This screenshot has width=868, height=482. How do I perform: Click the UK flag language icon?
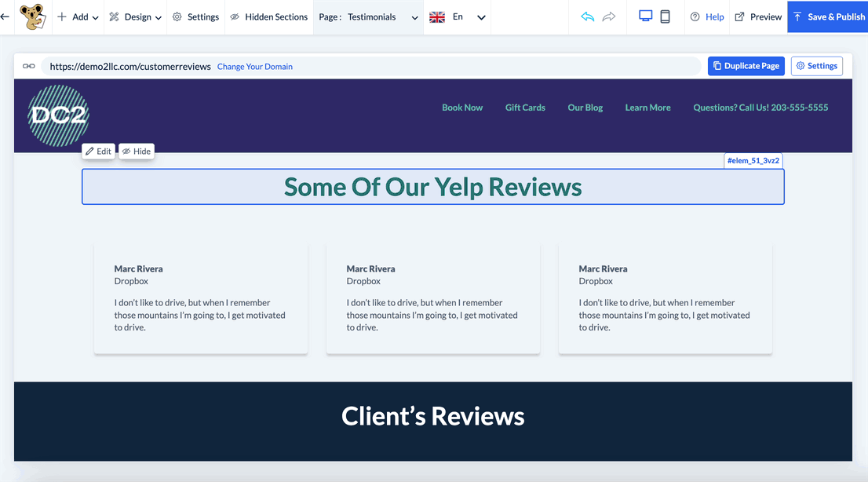tap(437, 17)
